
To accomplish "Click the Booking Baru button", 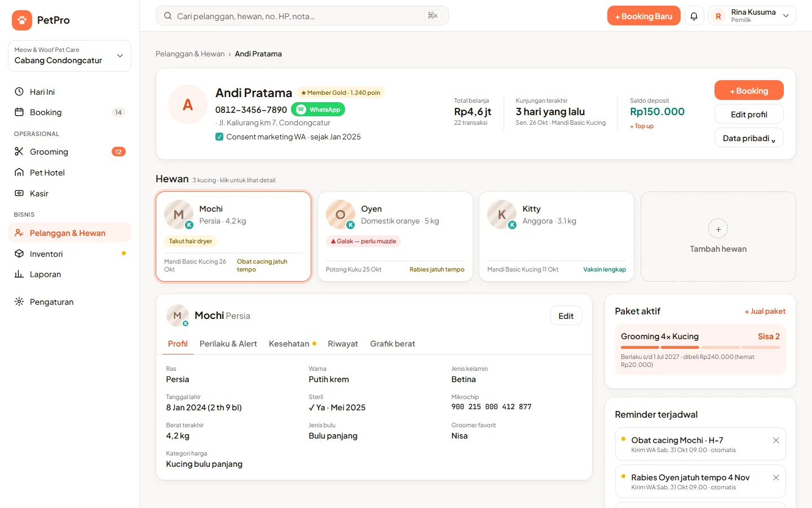I will (644, 16).
